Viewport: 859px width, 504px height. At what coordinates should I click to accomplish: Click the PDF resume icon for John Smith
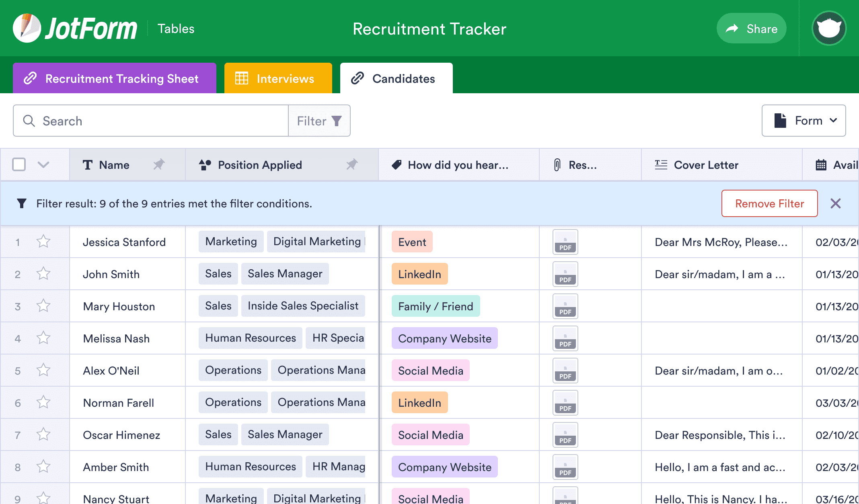(x=565, y=274)
